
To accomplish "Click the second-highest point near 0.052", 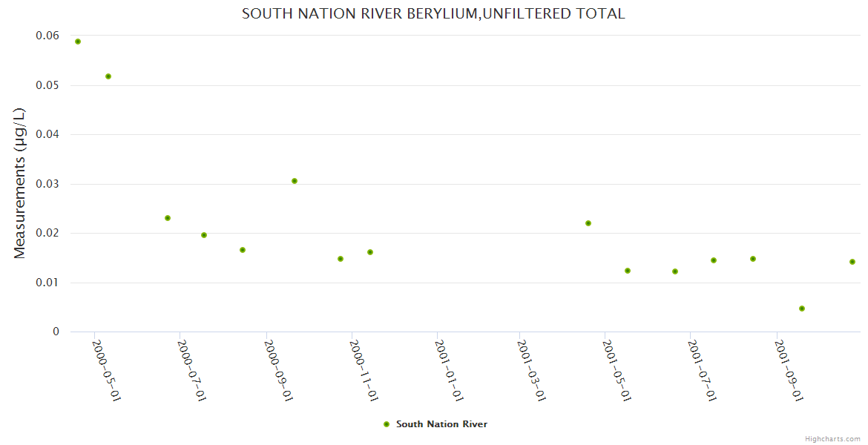I will click(108, 76).
